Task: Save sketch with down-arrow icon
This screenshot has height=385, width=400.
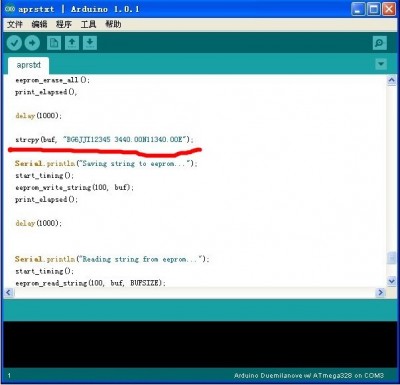Action: click(90, 43)
